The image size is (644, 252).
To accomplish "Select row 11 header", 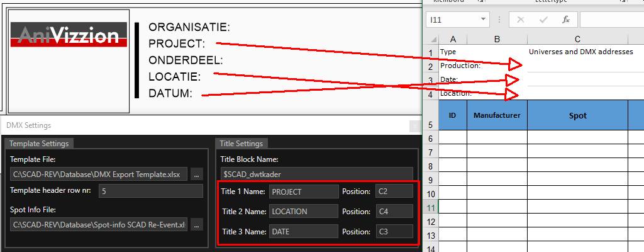I will tap(431, 207).
